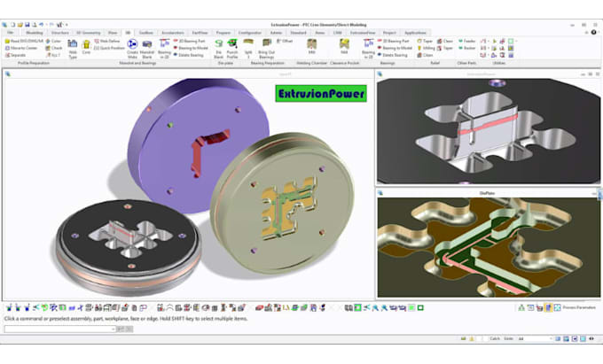
Task: Click Bearing in 2D in Mandrel group
Action: 165,48
